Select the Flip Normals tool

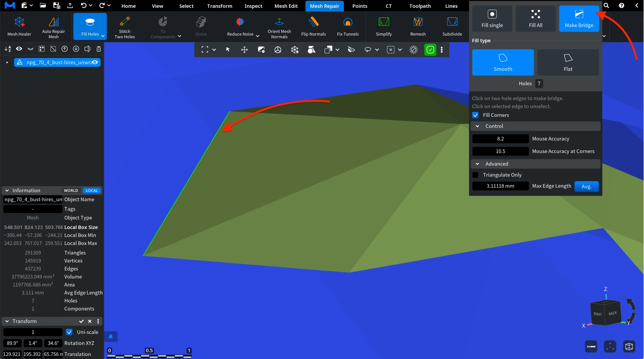point(313,26)
